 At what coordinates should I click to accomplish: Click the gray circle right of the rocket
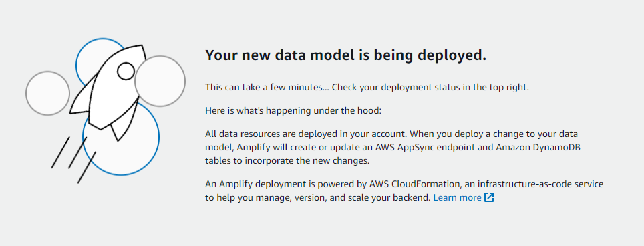(x=160, y=82)
